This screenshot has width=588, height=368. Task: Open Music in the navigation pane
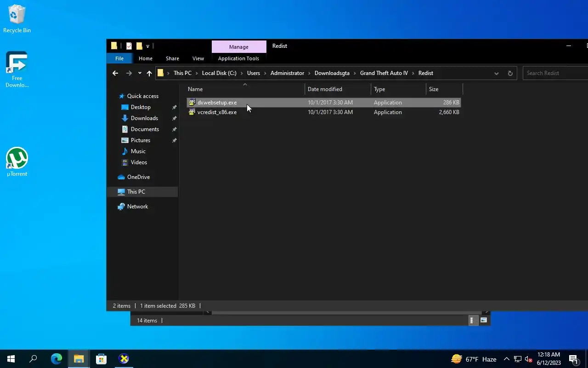point(138,151)
